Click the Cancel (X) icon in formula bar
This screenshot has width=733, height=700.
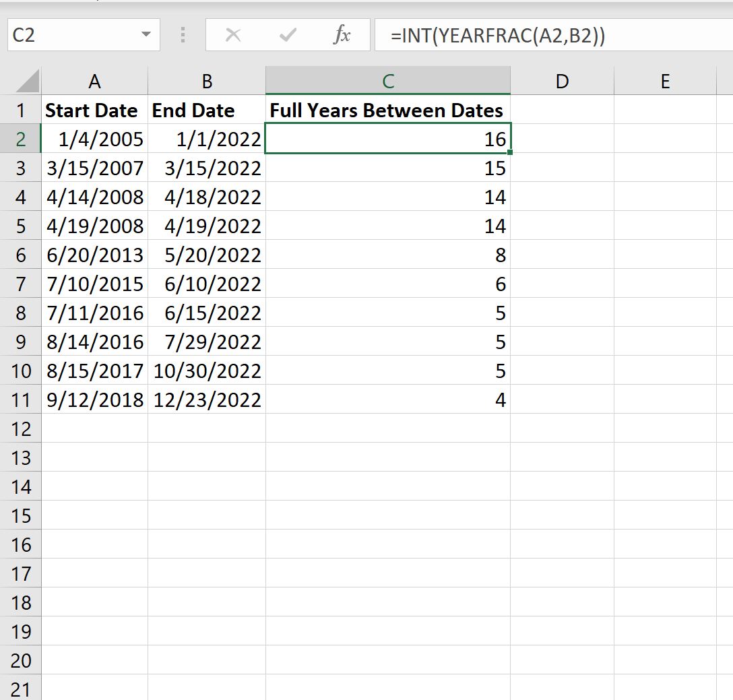[233, 35]
